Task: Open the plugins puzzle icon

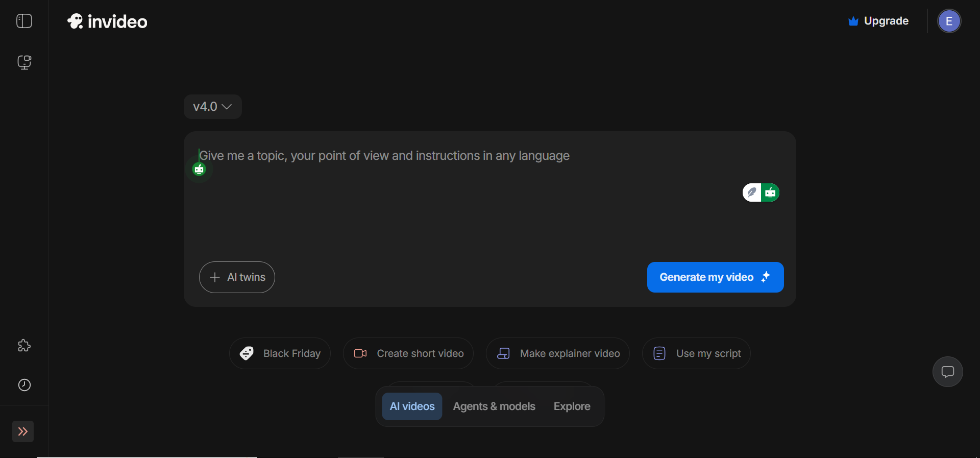Action: point(24,346)
